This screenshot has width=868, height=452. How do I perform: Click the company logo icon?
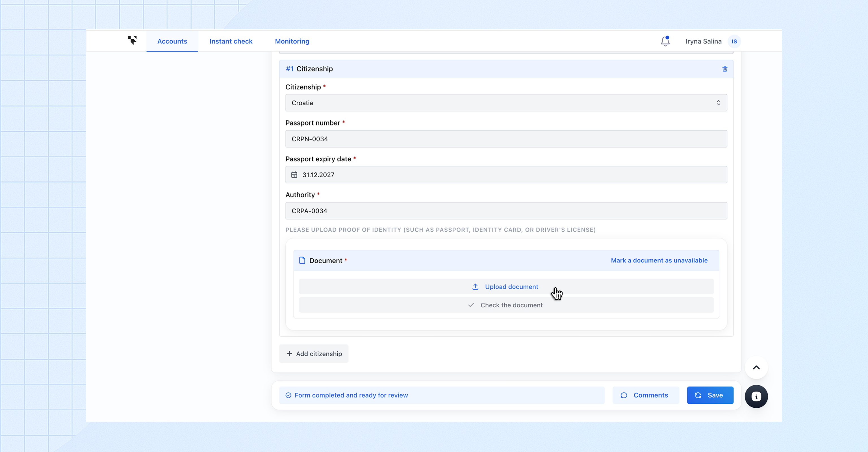pyautogui.click(x=132, y=40)
